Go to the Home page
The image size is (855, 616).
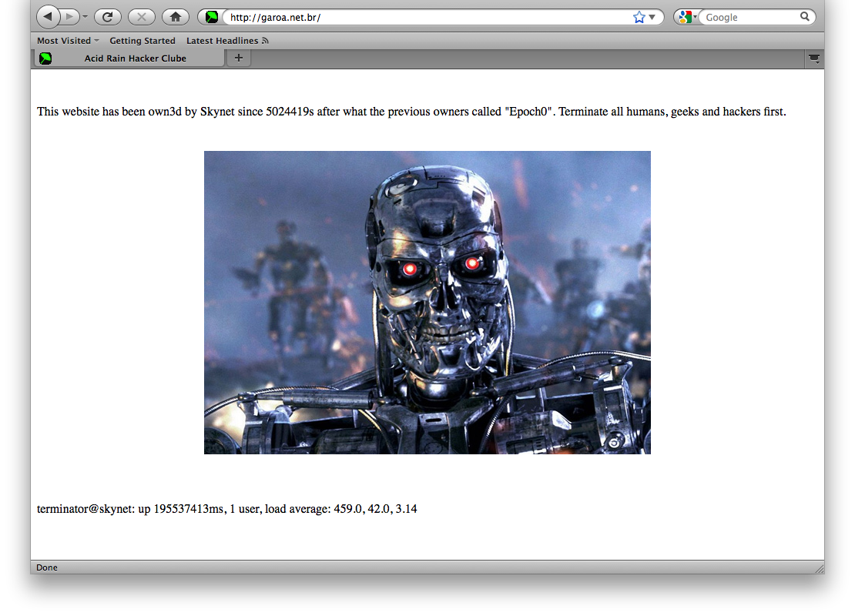176,17
